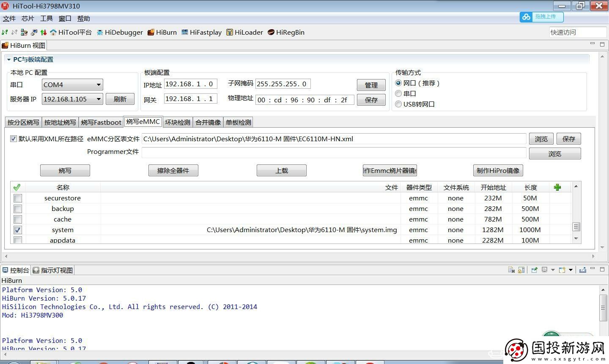Collapse the PC与板端配置 section
The image size is (609, 364).
pos(9,60)
